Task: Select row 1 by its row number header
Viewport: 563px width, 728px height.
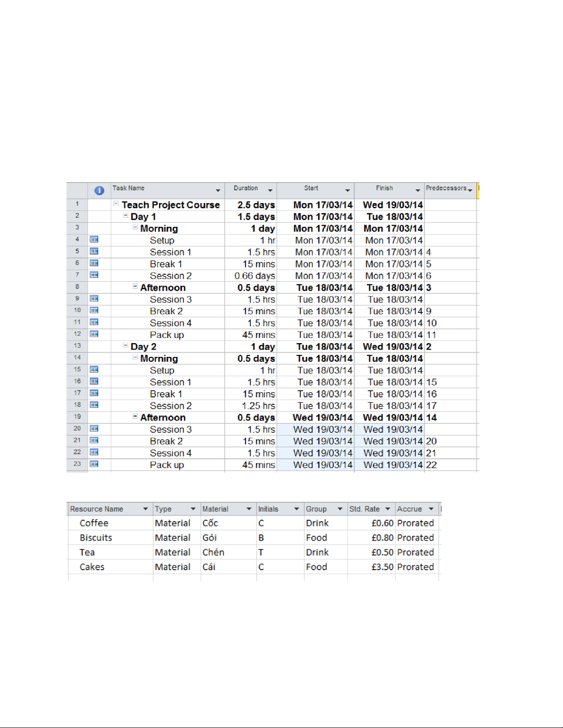Action: pyautogui.click(x=77, y=204)
